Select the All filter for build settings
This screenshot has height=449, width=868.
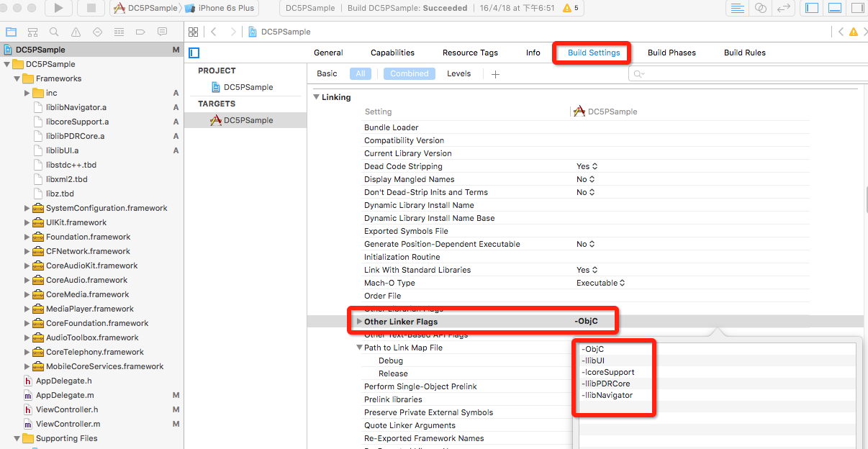[361, 73]
